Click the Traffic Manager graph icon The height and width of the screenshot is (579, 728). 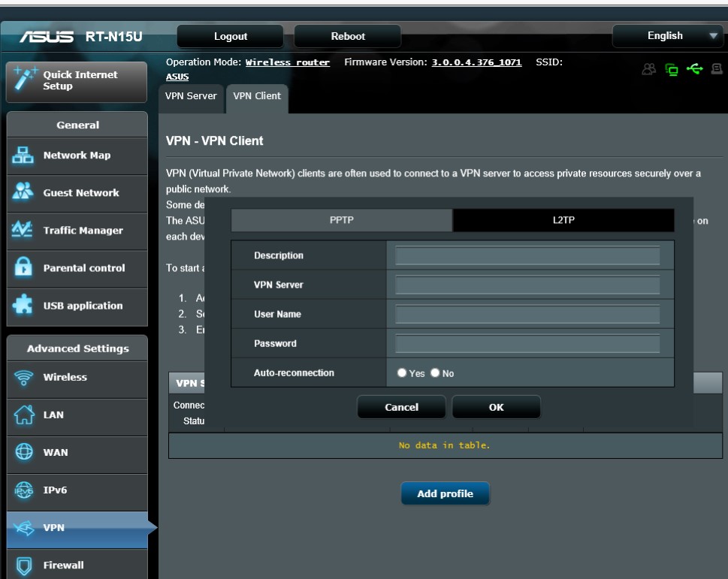coord(23,230)
